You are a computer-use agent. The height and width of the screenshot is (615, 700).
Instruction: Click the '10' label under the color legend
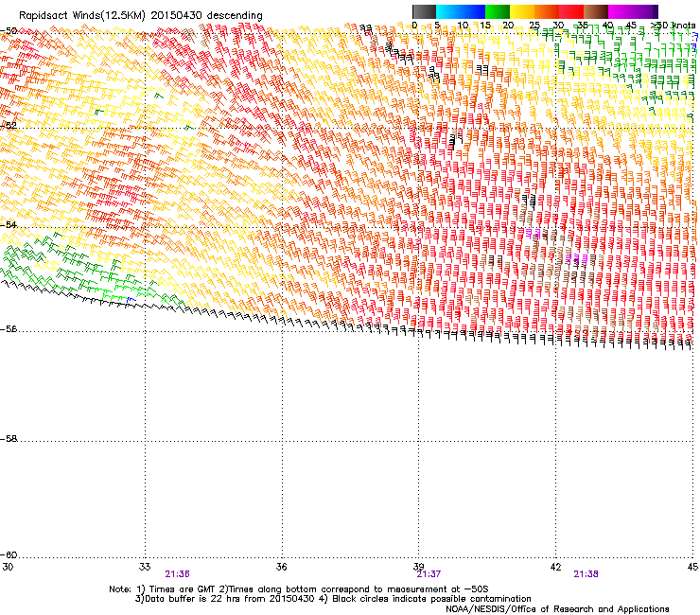pos(462,26)
